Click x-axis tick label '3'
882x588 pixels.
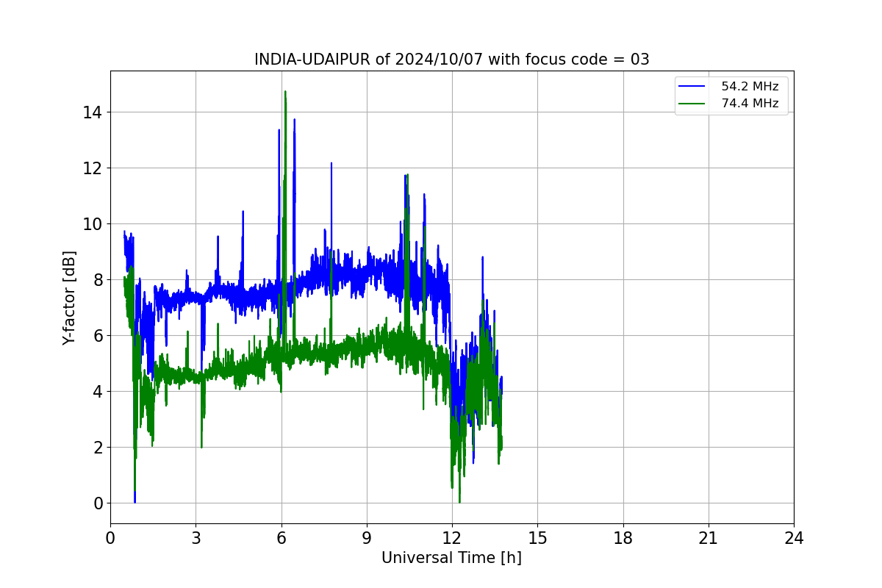click(196, 538)
